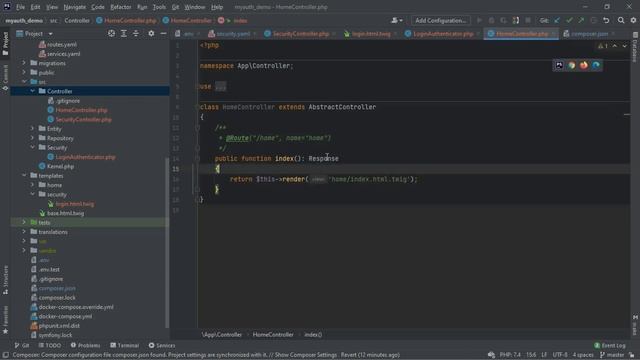Open the File menu
The height and width of the screenshot is (360, 640).
(x=20, y=7)
